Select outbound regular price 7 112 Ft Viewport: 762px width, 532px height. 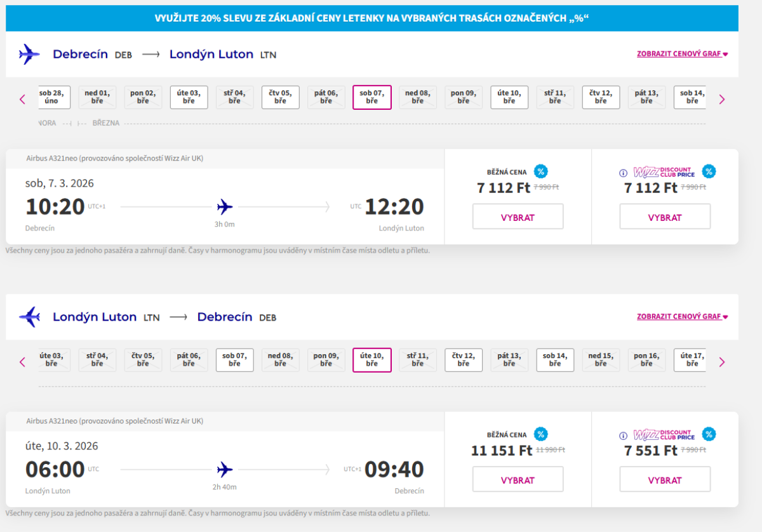518,217
